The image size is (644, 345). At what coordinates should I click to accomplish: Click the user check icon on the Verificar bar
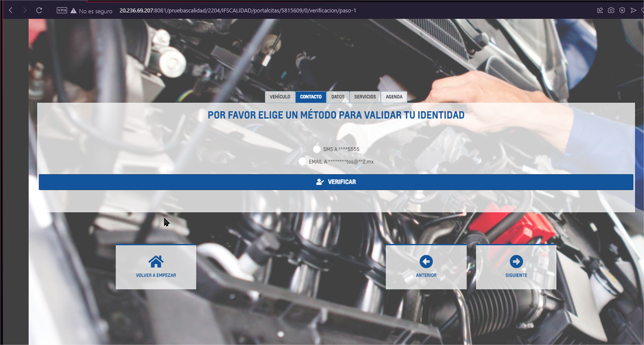[320, 182]
